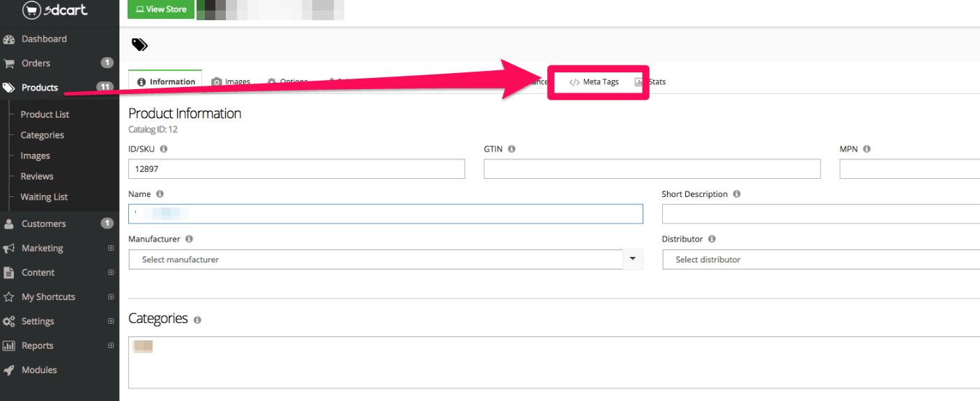Screen dimensions: 980x401
Task: Click the info tooltip next to ID/SKU
Action: [x=164, y=148]
